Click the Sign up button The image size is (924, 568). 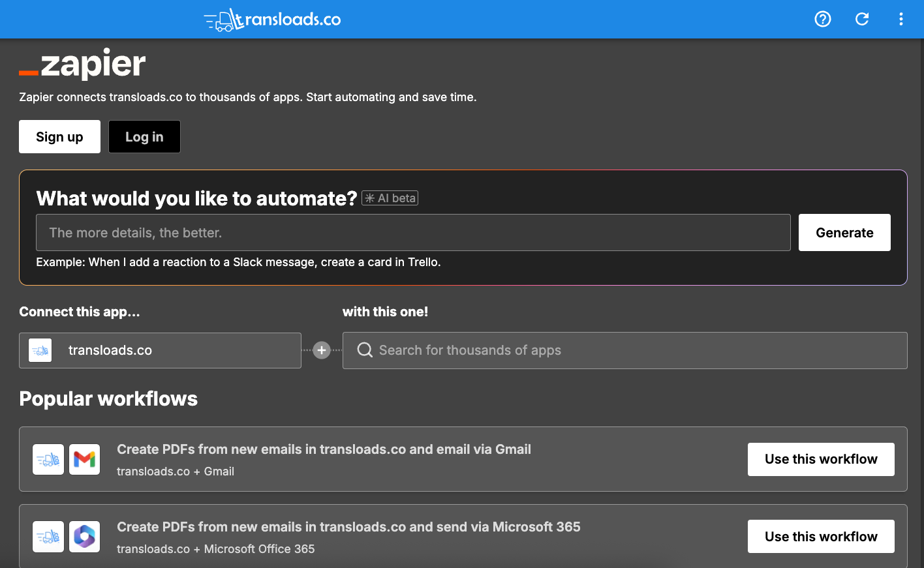click(59, 137)
